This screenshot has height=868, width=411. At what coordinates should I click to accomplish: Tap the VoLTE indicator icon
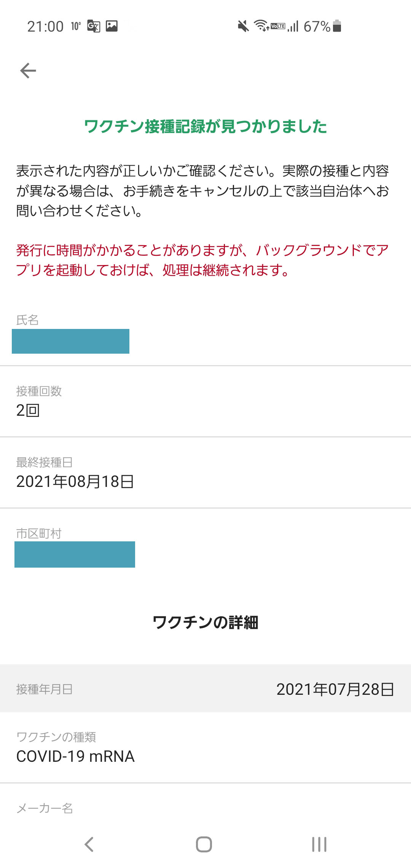278,26
